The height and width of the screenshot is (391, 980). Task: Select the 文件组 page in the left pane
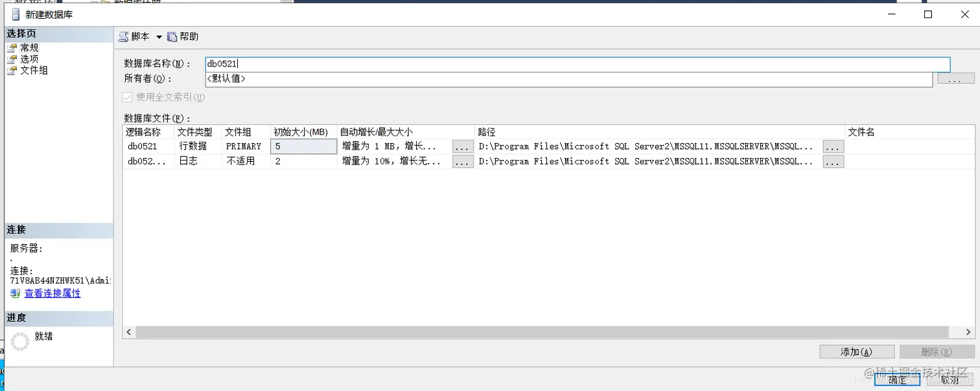[34, 70]
